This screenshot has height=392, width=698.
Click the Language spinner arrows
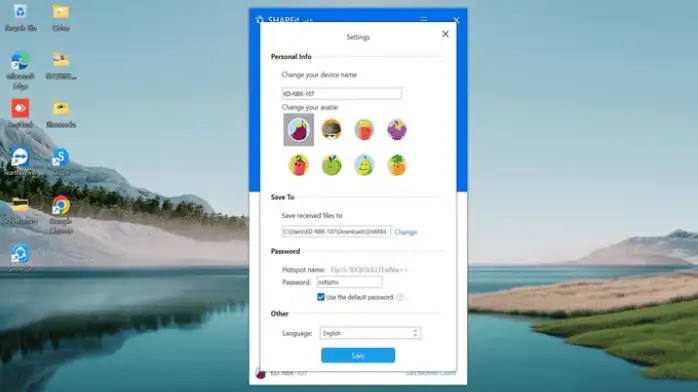pos(415,333)
